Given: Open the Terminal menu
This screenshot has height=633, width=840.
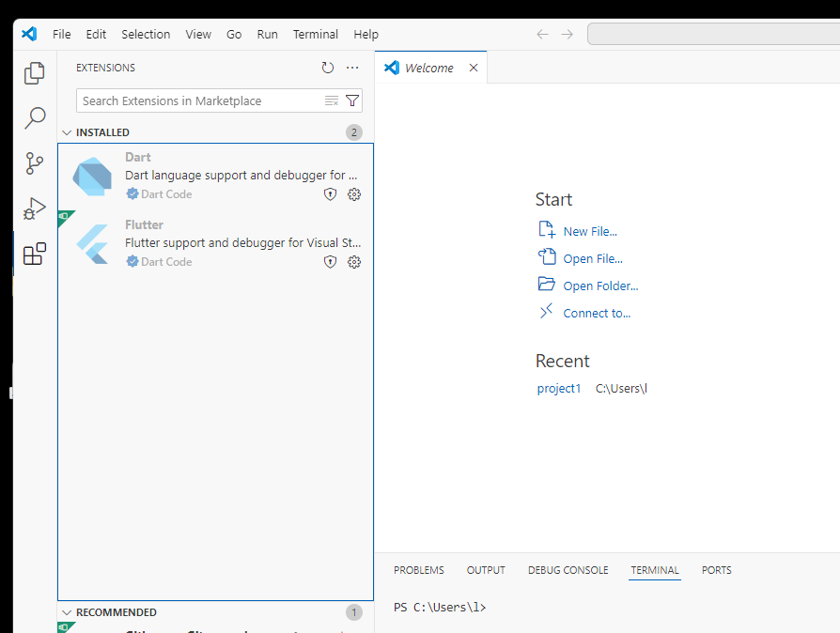Looking at the screenshot, I should (x=316, y=34).
